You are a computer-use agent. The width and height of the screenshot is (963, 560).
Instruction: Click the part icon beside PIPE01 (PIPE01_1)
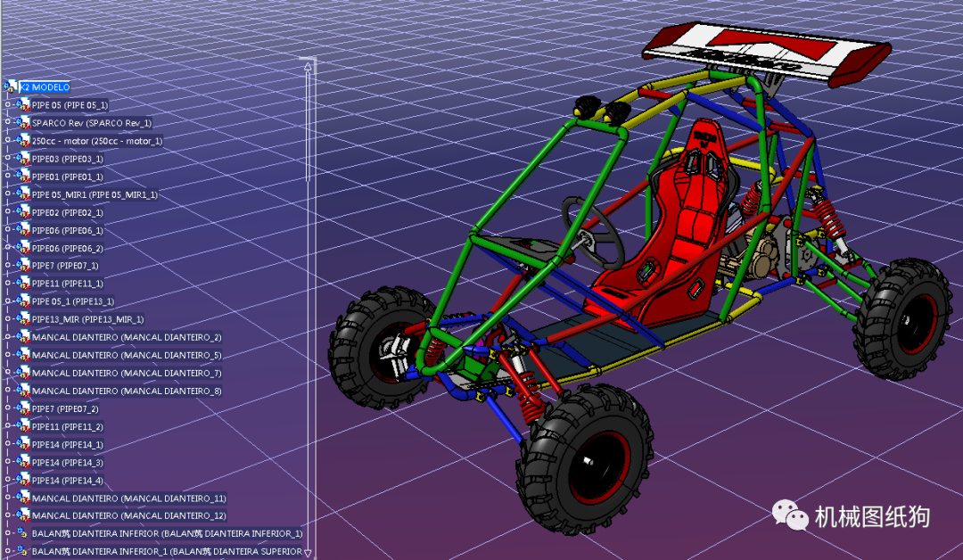[22, 177]
